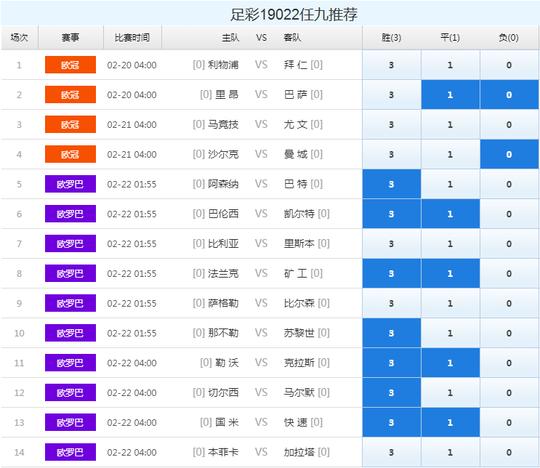The width and height of the screenshot is (540, 468).
Task: Click home team name 阿森纳
Action: click(x=223, y=184)
